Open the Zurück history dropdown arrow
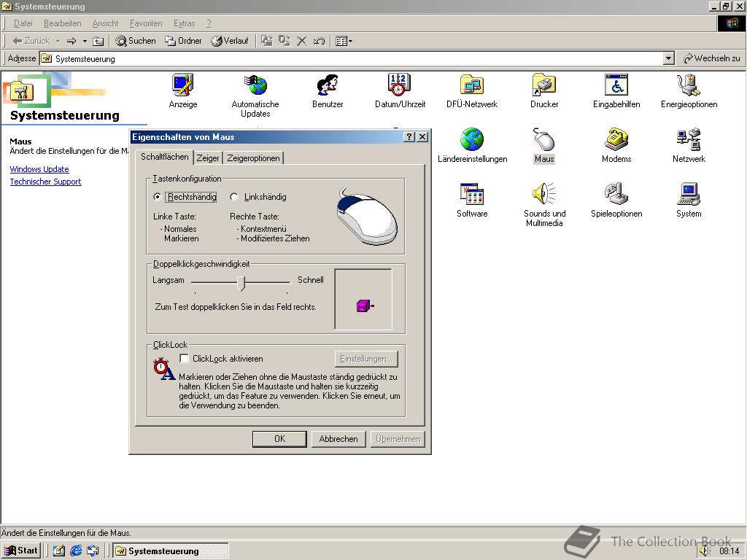747x560 pixels. tap(58, 41)
